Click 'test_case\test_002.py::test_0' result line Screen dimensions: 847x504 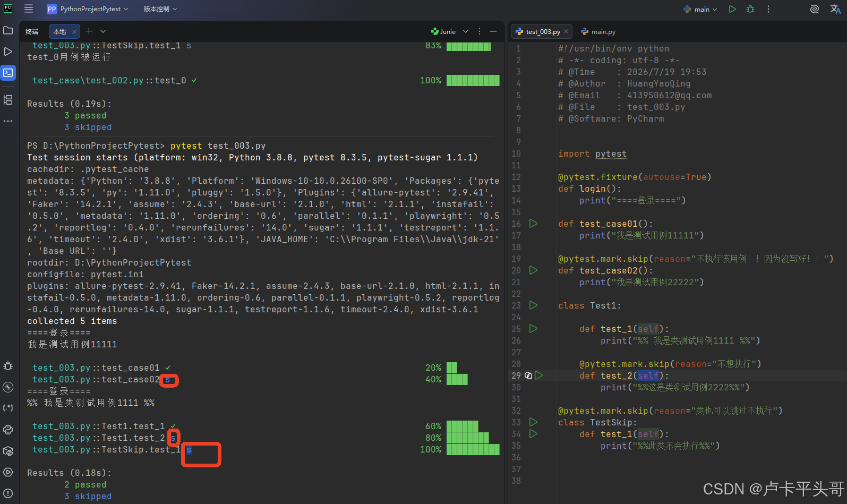[109, 81]
